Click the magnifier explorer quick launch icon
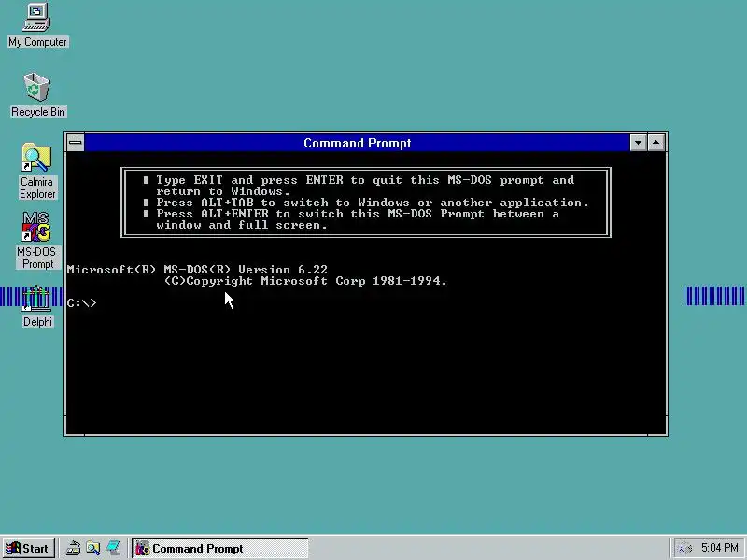The image size is (747, 560). tap(93, 548)
